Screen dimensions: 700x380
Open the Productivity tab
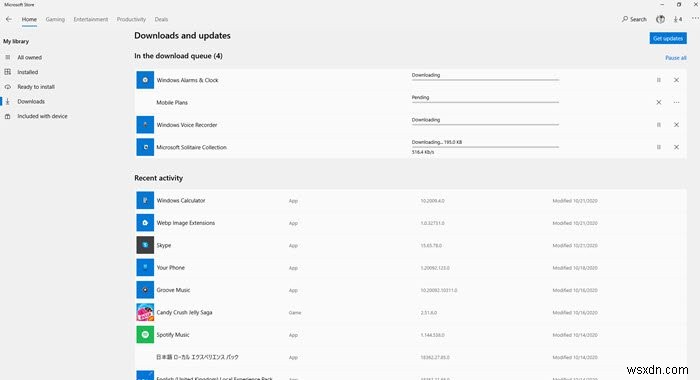[x=131, y=19]
